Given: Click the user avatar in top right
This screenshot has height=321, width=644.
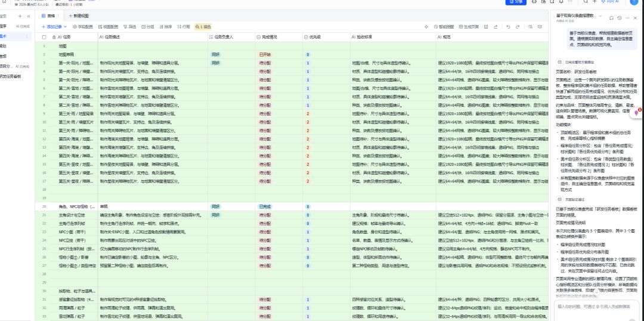Looking at the screenshot, I should coord(634,2).
